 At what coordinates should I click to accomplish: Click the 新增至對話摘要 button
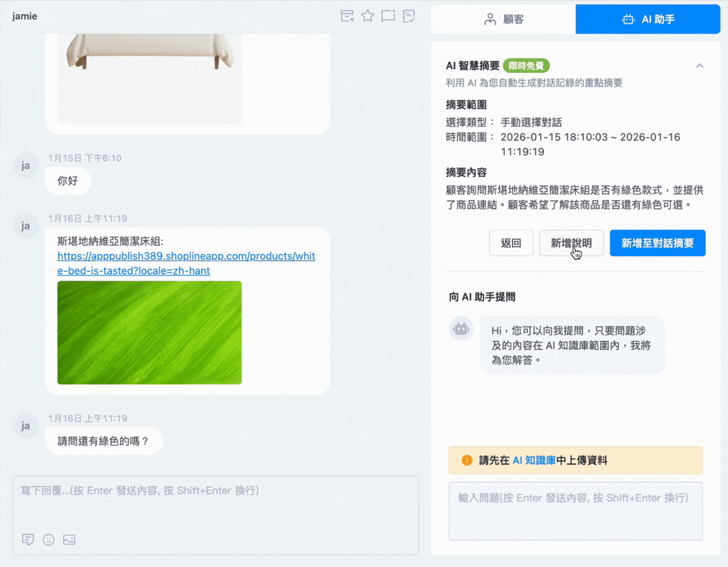tap(657, 243)
